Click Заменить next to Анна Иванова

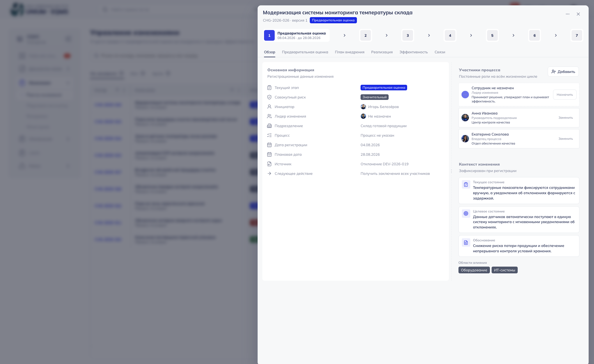[566, 118]
